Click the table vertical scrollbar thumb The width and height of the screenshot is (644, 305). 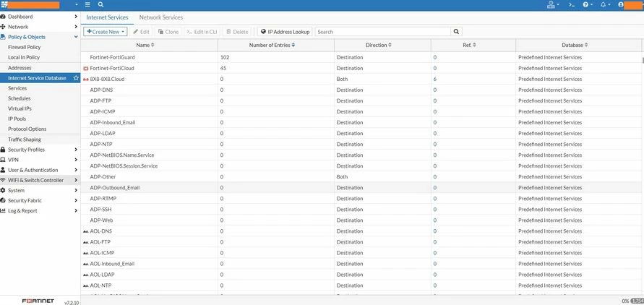pyautogui.click(x=643, y=60)
